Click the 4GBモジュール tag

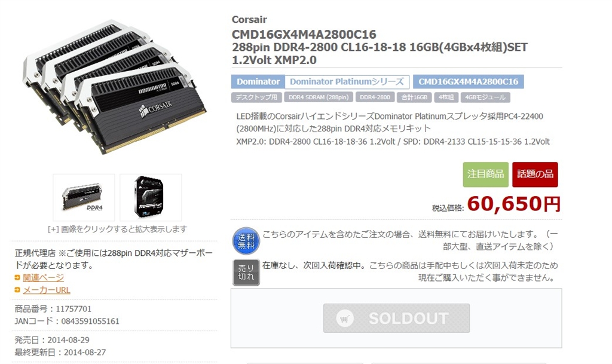pyautogui.click(x=485, y=97)
